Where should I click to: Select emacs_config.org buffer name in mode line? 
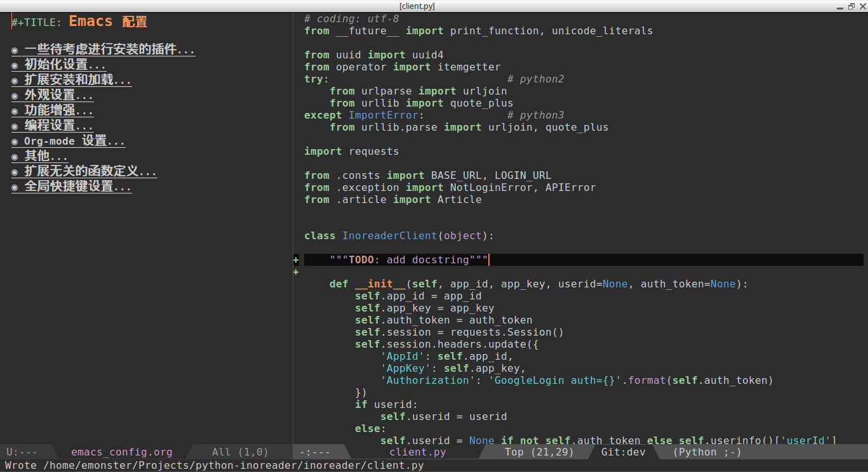122,452
